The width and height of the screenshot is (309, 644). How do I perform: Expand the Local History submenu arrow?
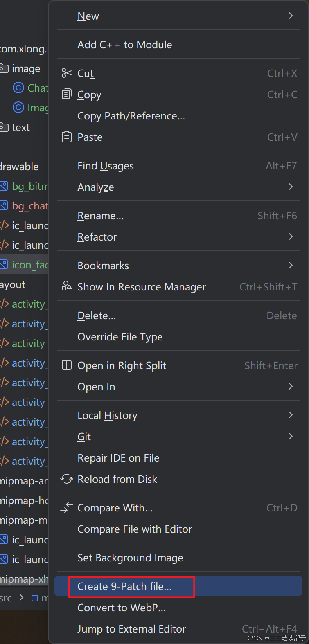tap(291, 415)
